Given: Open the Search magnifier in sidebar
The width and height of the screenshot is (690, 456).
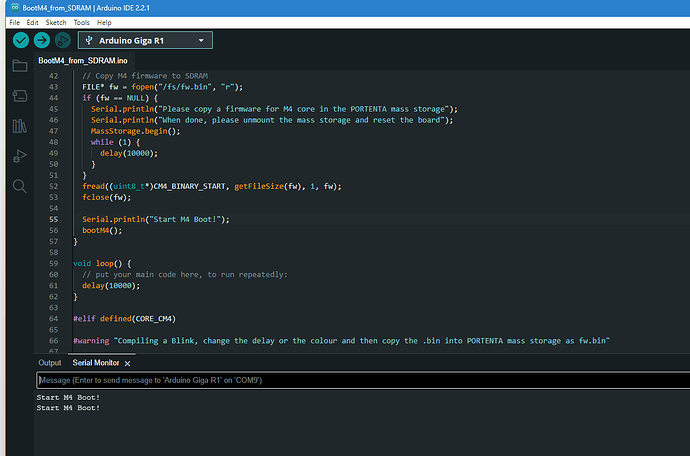Looking at the screenshot, I should pos(19,186).
